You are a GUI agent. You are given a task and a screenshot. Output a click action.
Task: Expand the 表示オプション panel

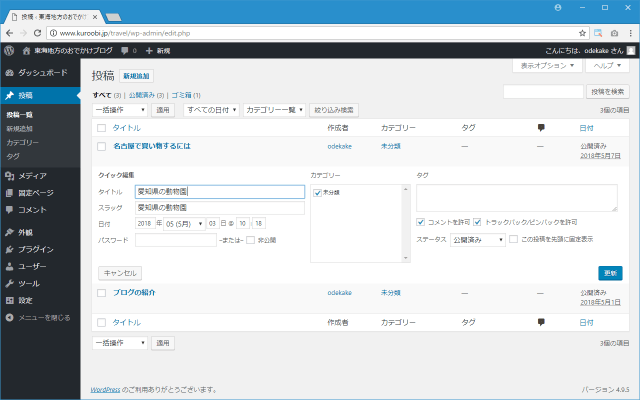pyautogui.click(x=546, y=65)
